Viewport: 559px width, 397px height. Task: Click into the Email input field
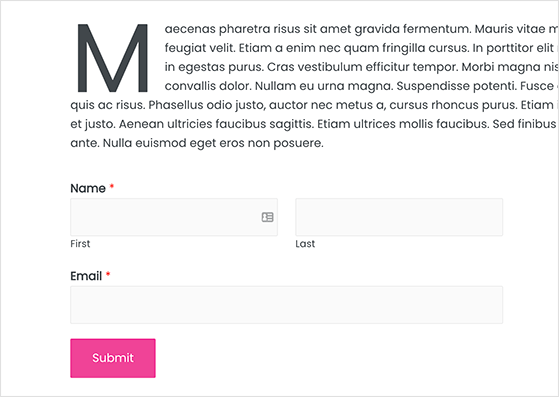tap(287, 305)
